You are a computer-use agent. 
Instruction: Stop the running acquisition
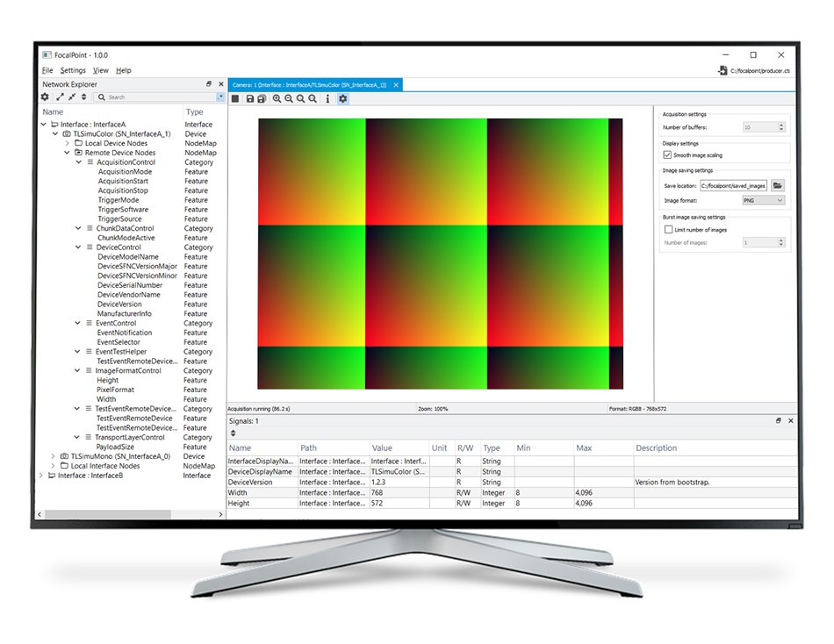click(235, 99)
